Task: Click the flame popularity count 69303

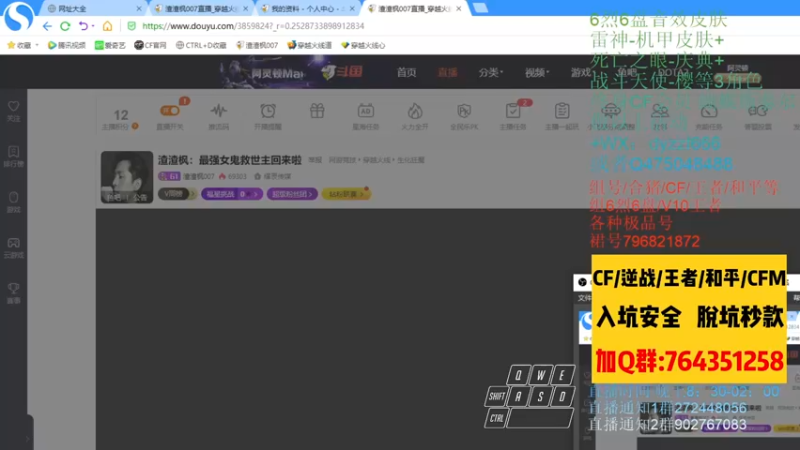Action: 233,177
